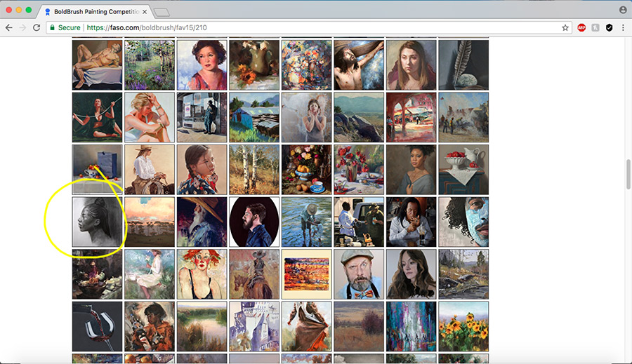
Task: Open the woman with hands on face painting
Action: pos(307,117)
